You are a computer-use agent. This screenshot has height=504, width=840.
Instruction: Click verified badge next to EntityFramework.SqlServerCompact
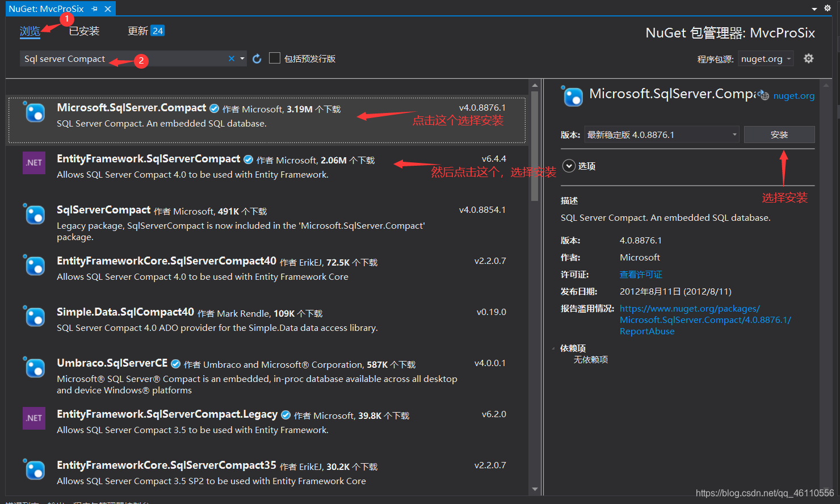point(248,159)
